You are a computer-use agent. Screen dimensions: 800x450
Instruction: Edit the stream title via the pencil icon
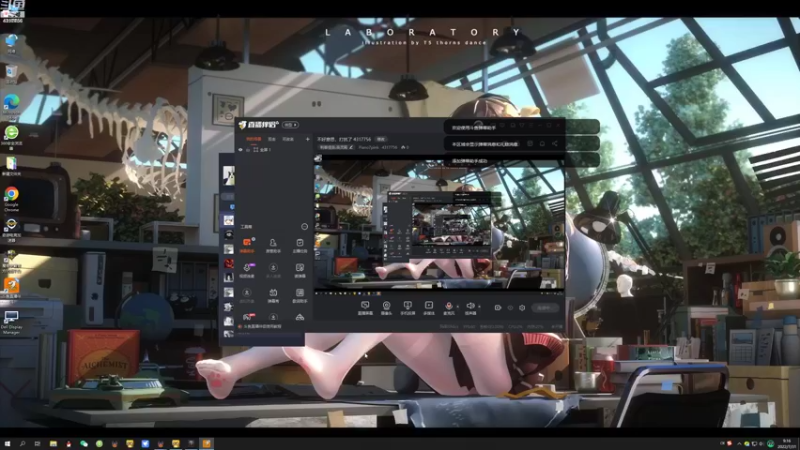click(351, 147)
